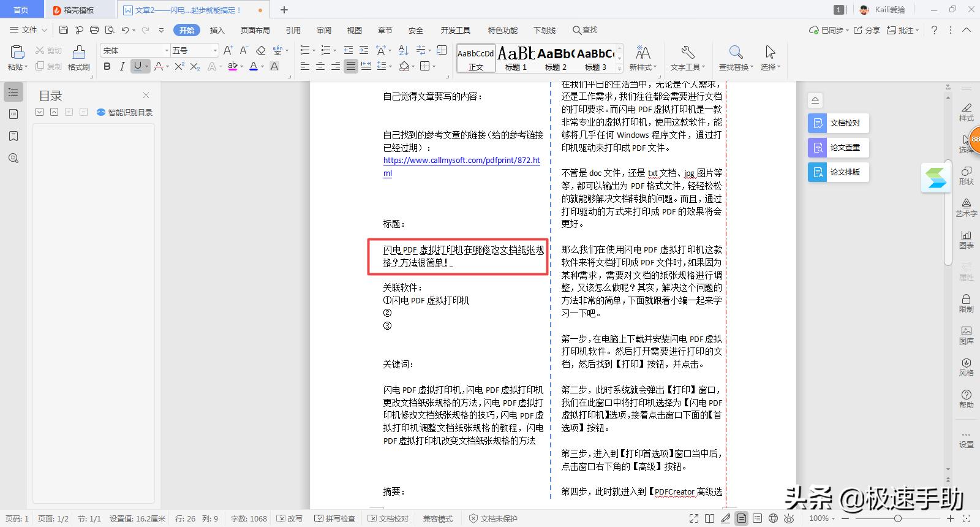This screenshot has width=980, height=527.
Task: Click the sort A-Z icon
Action: (404, 50)
